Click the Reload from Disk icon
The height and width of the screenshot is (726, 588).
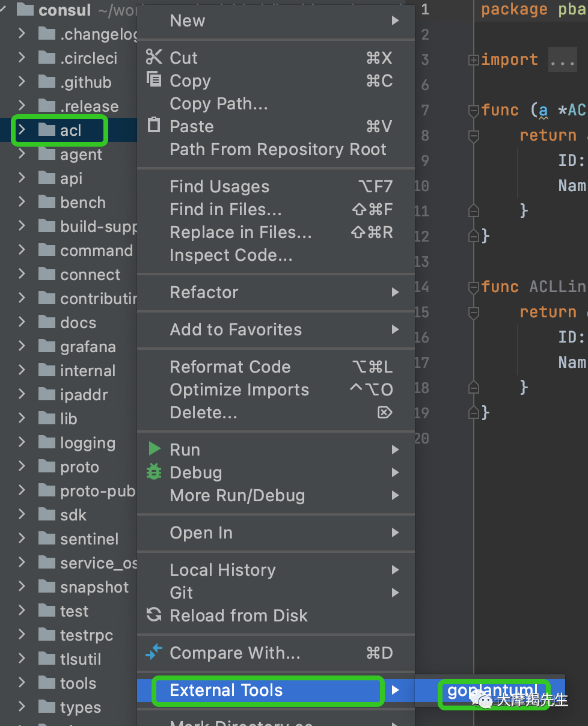click(x=154, y=615)
